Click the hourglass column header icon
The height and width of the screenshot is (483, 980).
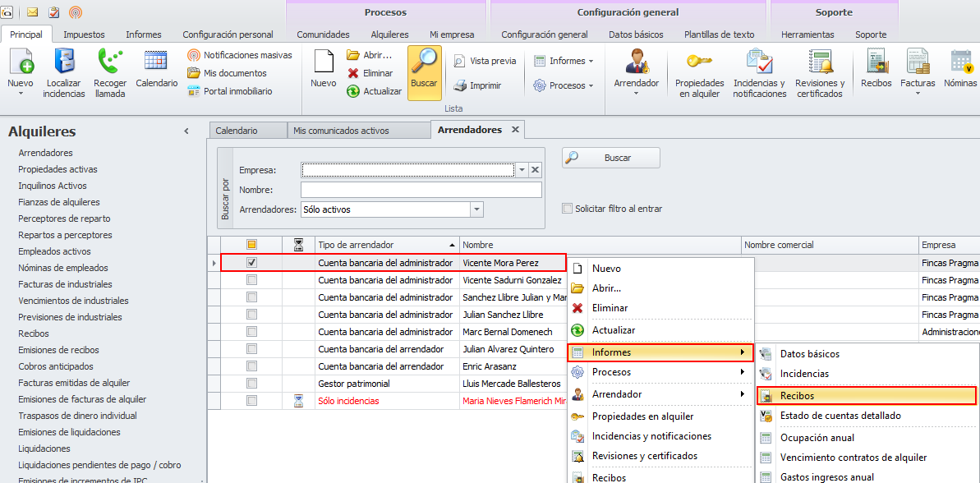coord(298,245)
